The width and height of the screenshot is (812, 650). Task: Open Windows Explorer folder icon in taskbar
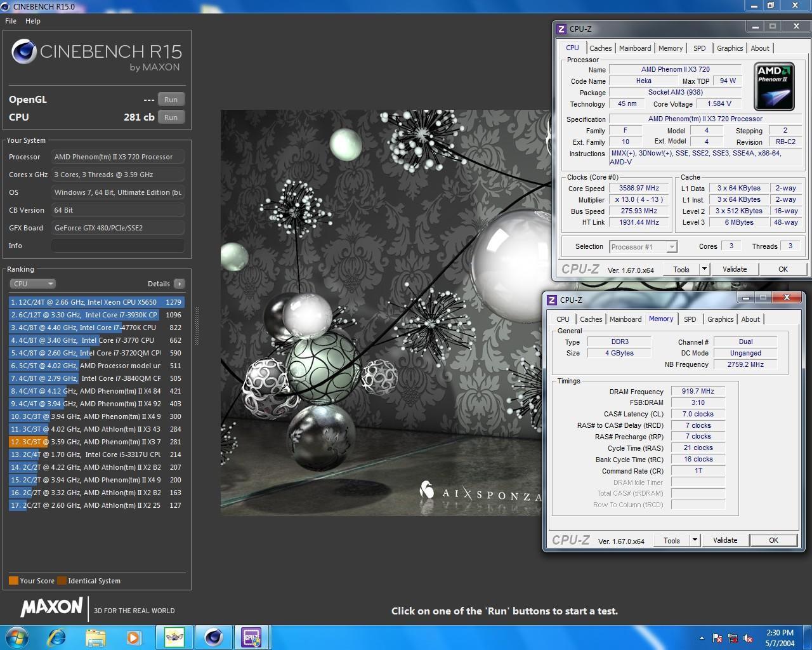point(95,637)
